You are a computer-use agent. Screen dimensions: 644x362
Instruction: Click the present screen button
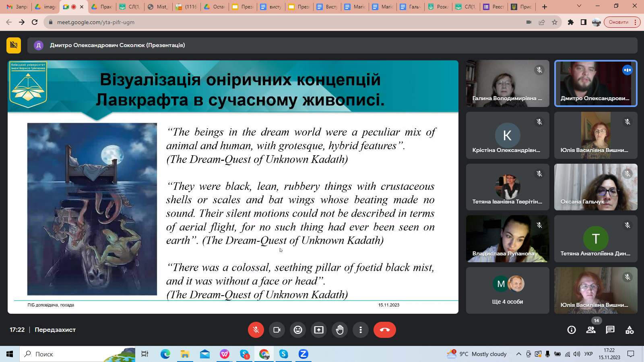319,330
